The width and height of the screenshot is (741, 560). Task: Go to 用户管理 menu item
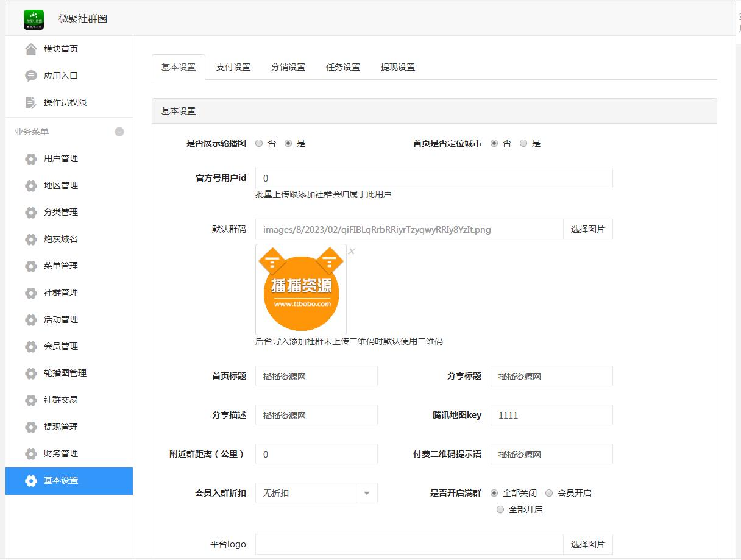[x=69, y=158]
